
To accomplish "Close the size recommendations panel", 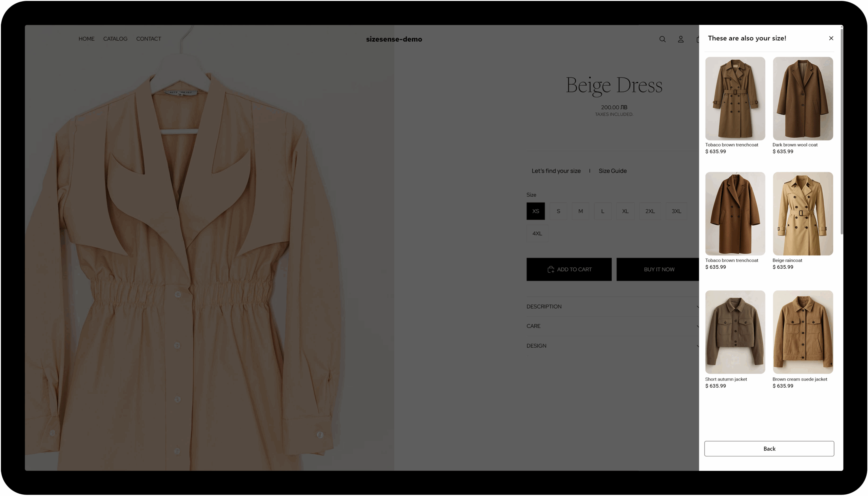I will (831, 38).
